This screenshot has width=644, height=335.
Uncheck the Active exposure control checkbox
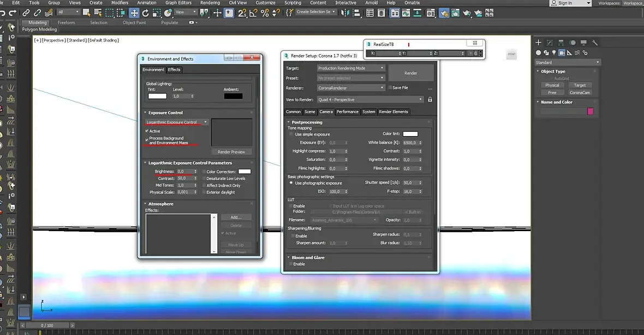click(x=147, y=131)
